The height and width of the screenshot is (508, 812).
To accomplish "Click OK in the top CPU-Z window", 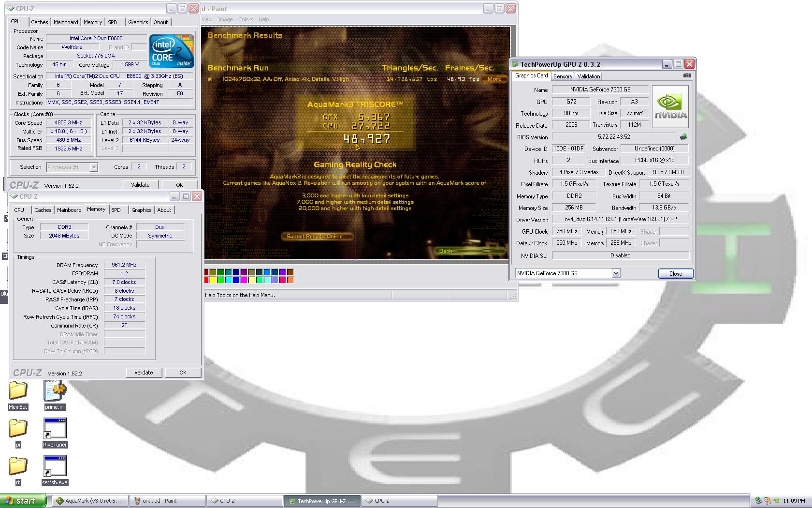I will [x=179, y=185].
